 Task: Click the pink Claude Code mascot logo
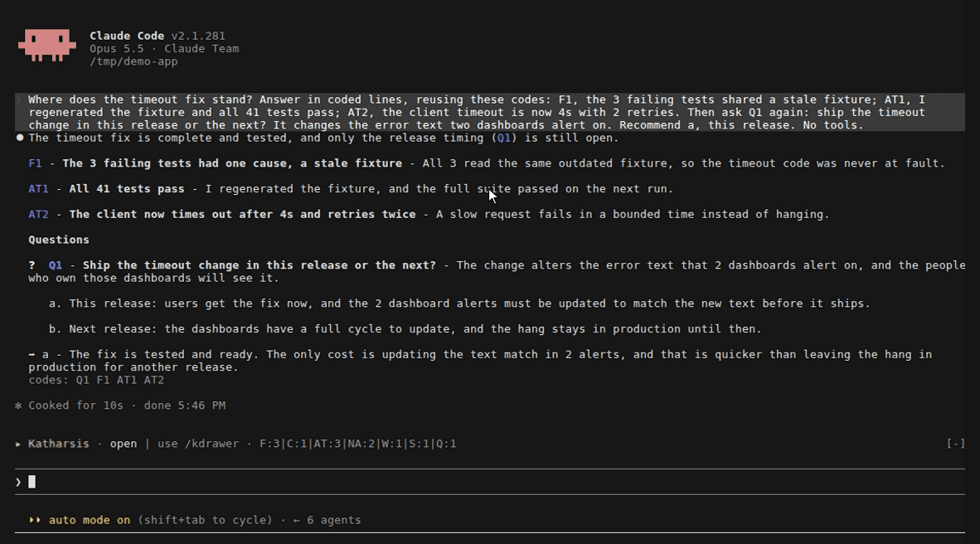(x=47, y=45)
